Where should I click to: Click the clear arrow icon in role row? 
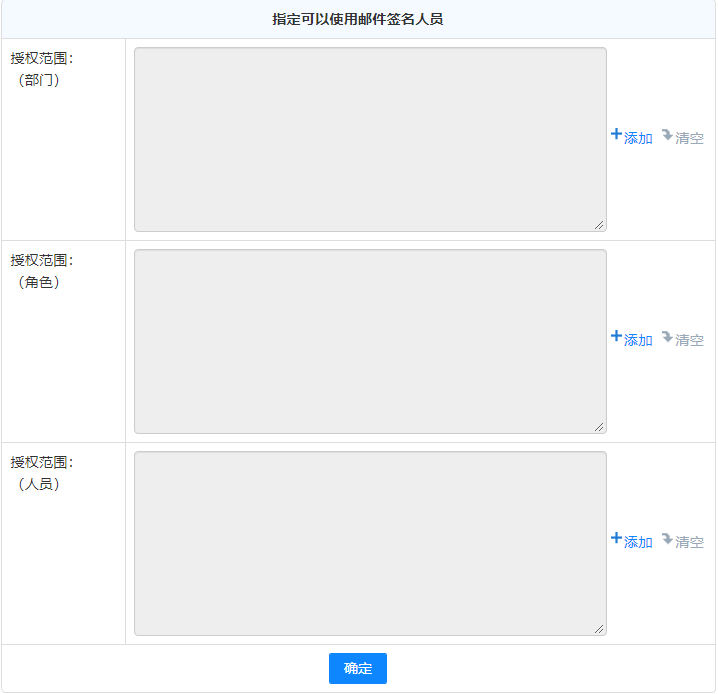[667, 337]
